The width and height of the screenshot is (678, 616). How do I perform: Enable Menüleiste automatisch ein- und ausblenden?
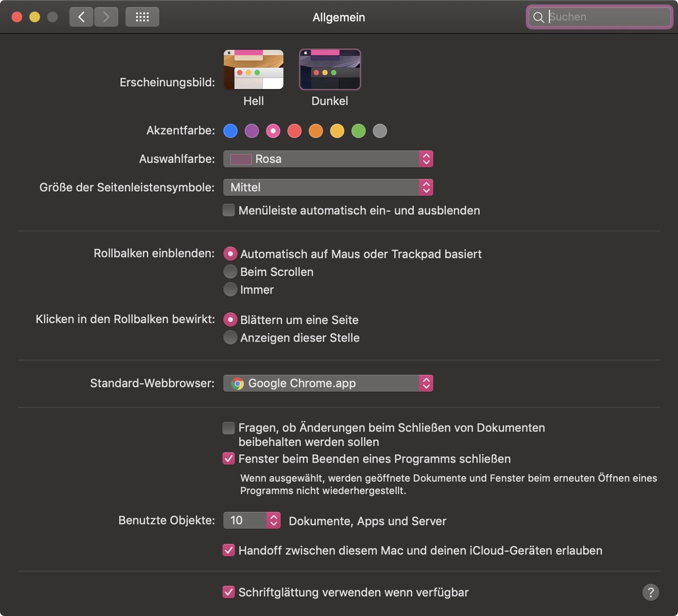(x=229, y=210)
